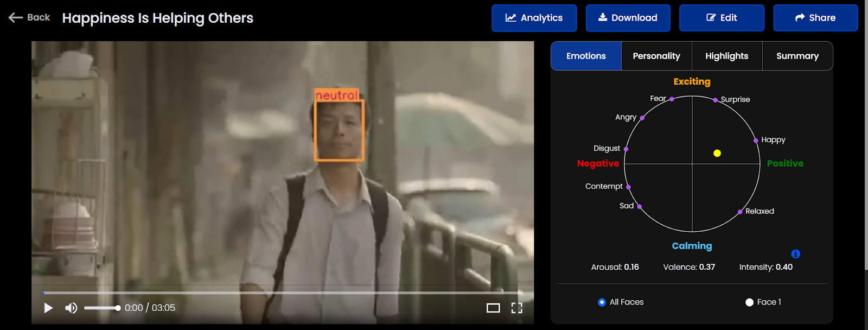Image resolution: width=868 pixels, height=330 pixels.
Task: Click the video progress bar
Action: coord(282,293)
